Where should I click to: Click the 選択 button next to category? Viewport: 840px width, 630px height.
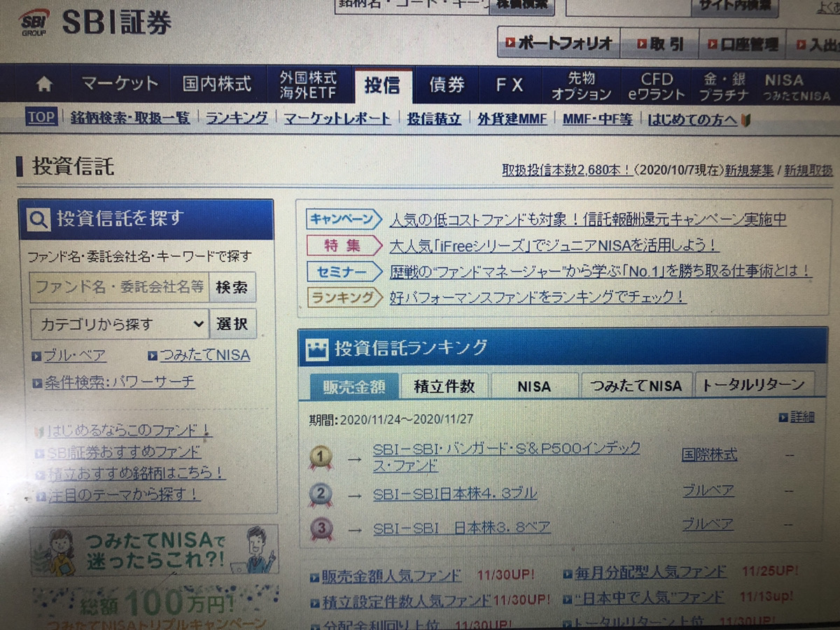click(x=232, y=324)
